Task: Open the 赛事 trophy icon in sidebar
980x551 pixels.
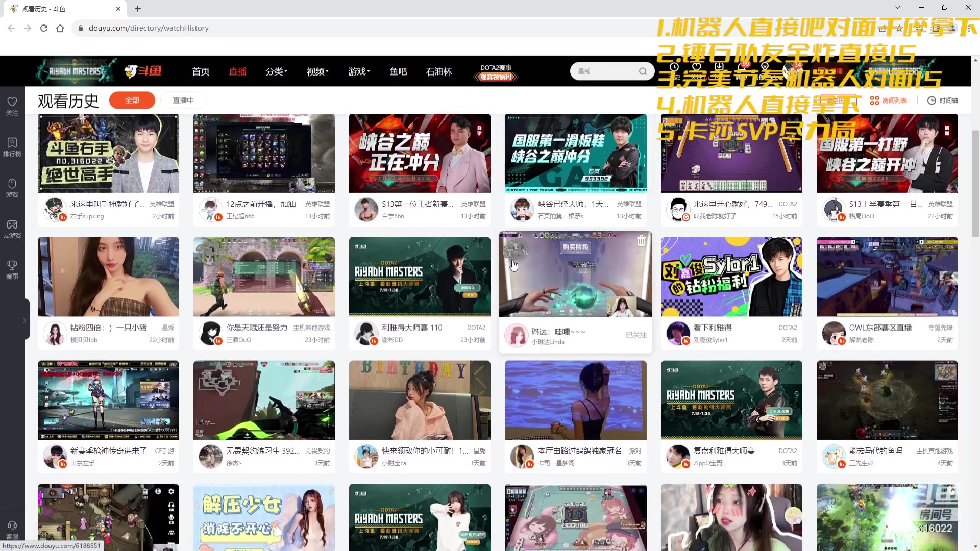Action: click(12, 269)
